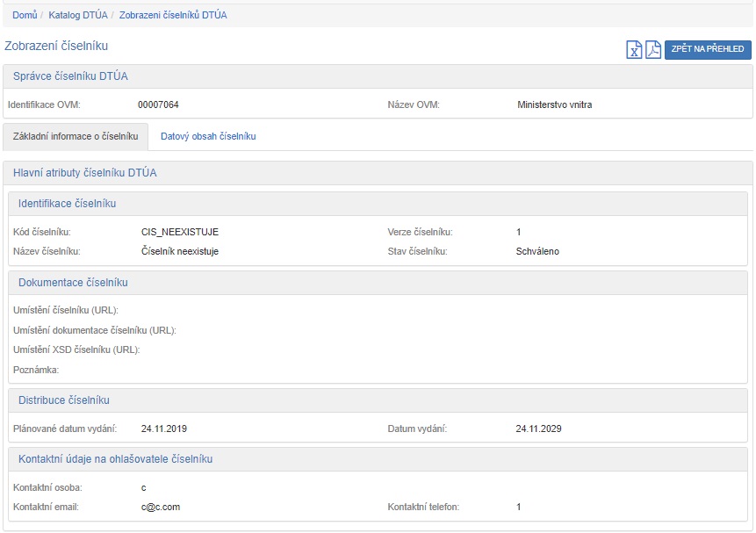This screenshot has width=756, height=533.
Task: Click the Zobrazení číselníku page title
Action: click(56, 46)
